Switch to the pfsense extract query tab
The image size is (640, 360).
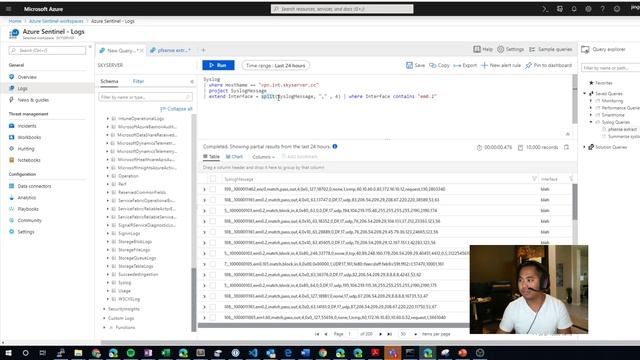point(170,50)
